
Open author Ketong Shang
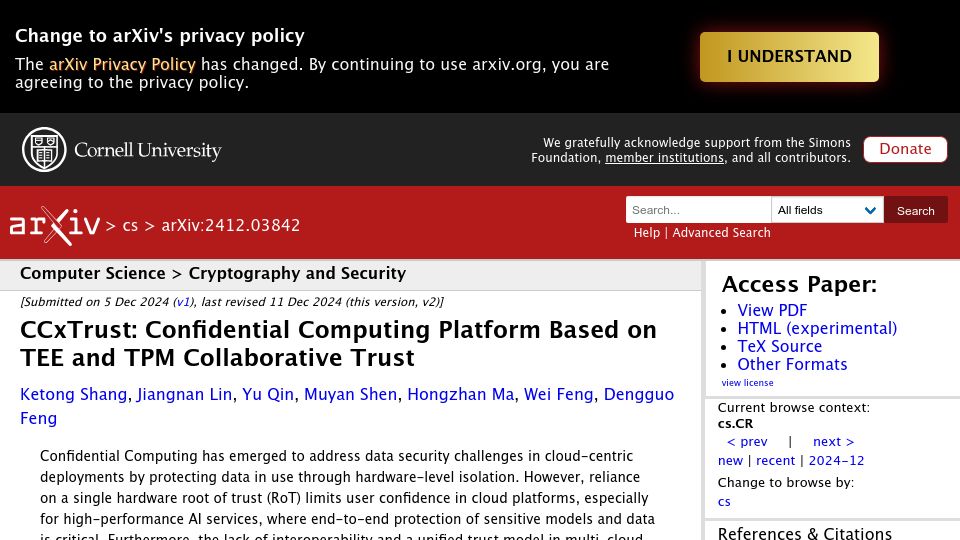(x=73, y=394)
